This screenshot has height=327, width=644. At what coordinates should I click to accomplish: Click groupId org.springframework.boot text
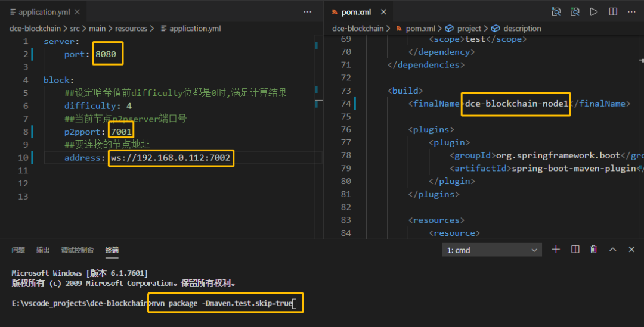pyautogui.click(x=558, y=155)
